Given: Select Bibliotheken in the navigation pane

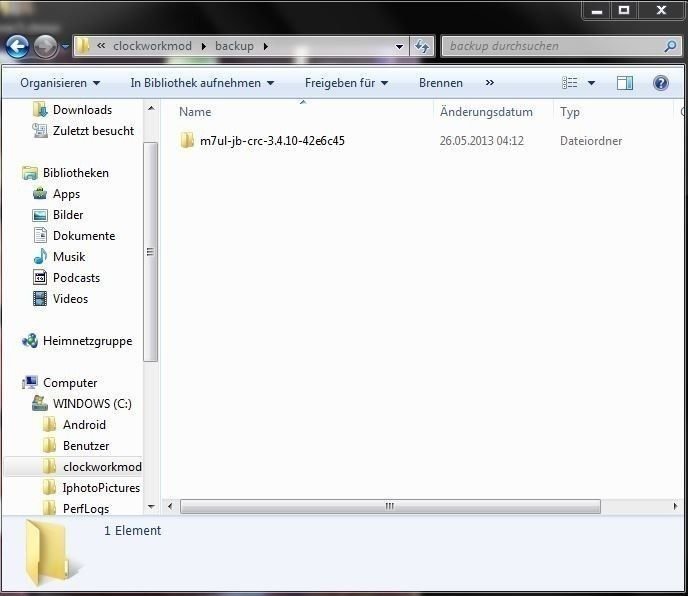Looking at the screenshot, I should point(75,173).
